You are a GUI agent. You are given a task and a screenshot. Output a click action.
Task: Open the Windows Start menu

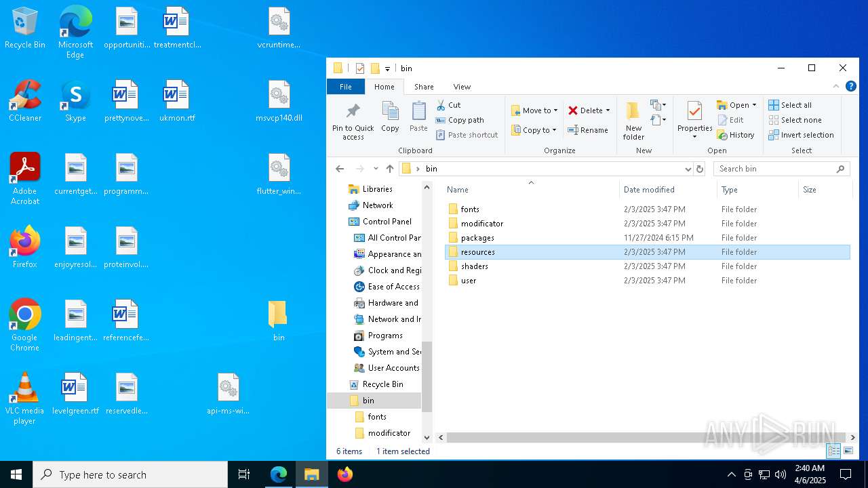click(x=16, y=474)
